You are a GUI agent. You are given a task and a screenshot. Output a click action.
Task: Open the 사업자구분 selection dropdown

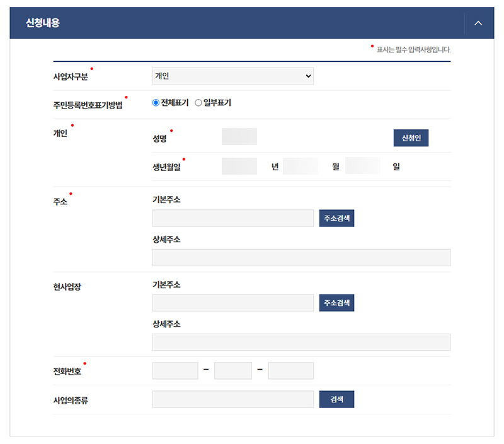pos(232,76)
